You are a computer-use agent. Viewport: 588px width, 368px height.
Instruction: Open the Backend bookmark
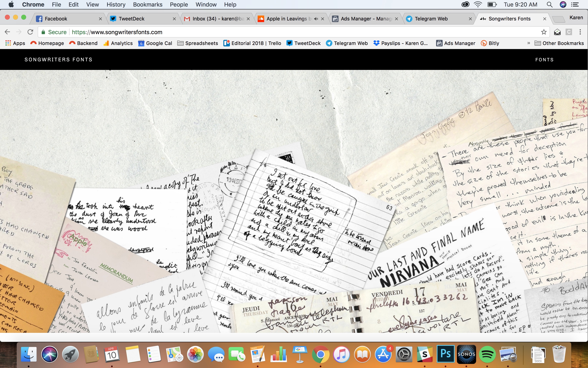click(x=83, y=43)
